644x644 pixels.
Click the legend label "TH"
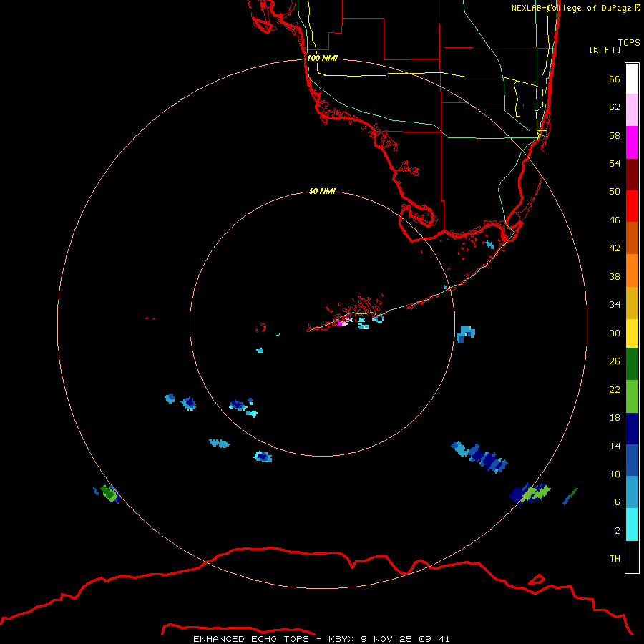615,558
